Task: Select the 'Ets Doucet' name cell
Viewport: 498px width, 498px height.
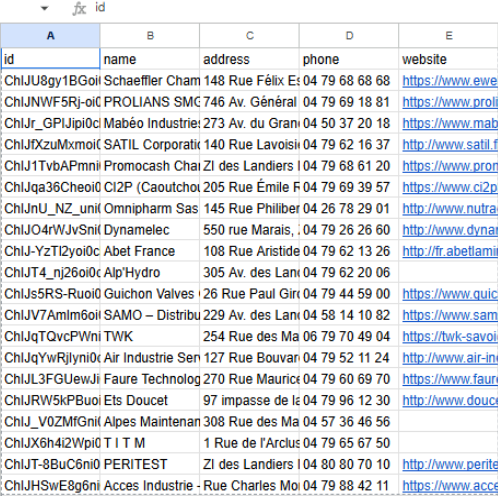Action: pos(150,400)
